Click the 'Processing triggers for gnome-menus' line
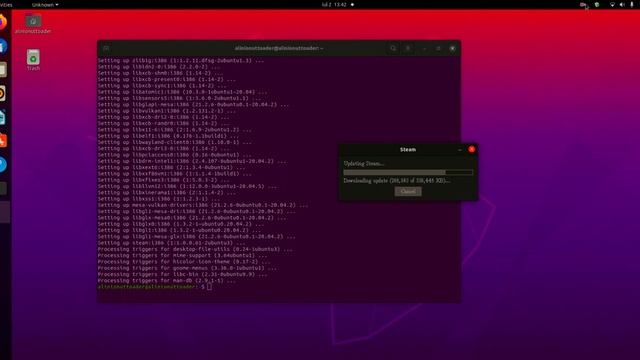640x360 pixels. [187, 268]
